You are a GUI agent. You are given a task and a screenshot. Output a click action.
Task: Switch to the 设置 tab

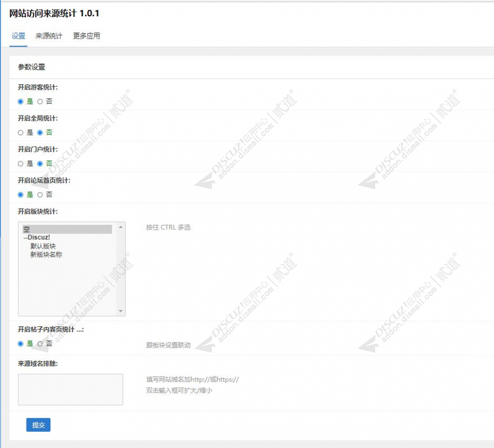pos(18,36)
